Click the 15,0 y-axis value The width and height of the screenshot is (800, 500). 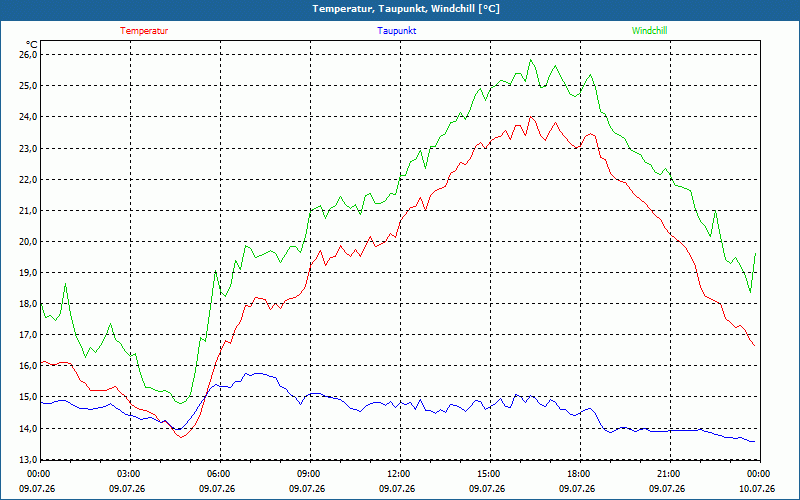pyautogui.click(x=28, y=397)
